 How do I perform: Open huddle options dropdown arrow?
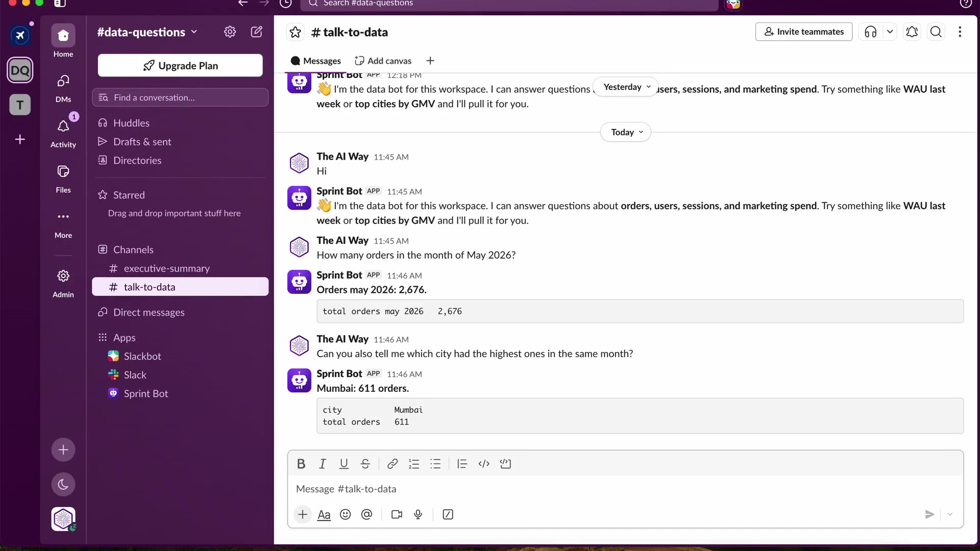tap(890, 32)
